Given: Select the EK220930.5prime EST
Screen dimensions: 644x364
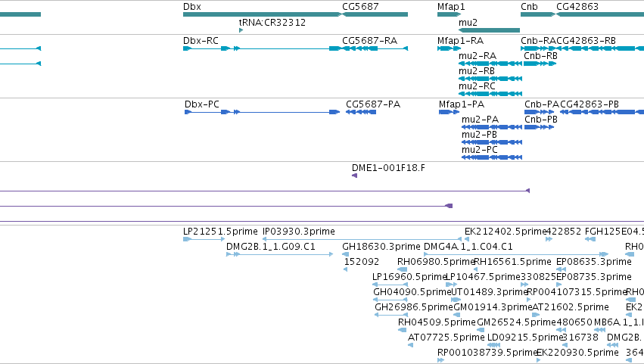Looking at the screenshot, I should [539, 361].
